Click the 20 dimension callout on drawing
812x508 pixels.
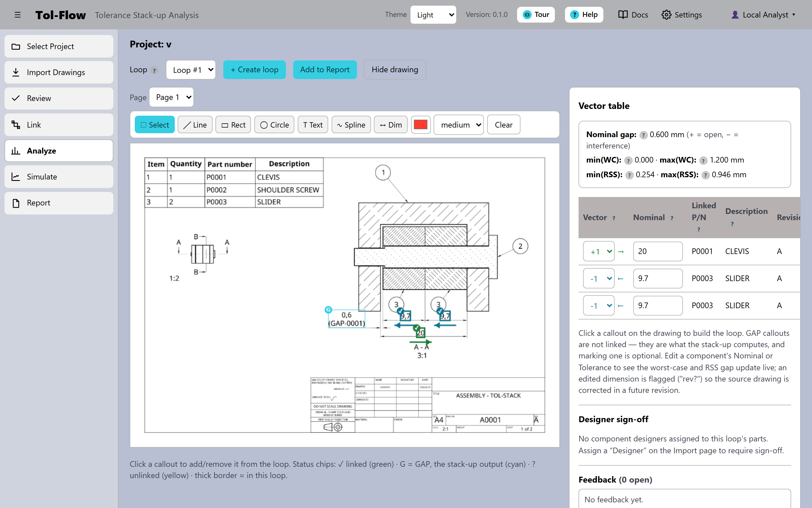point(421,333)
